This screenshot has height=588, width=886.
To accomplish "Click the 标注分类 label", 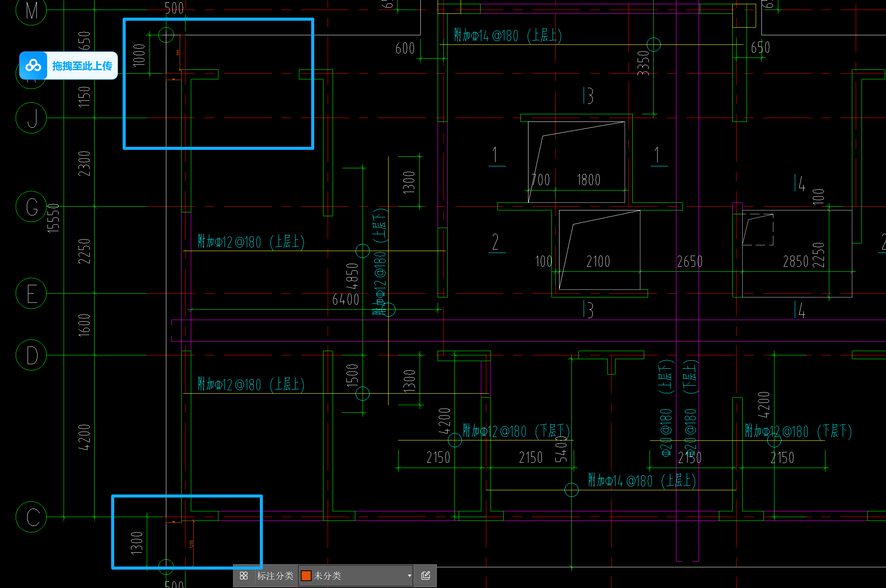I will point(275,575).
